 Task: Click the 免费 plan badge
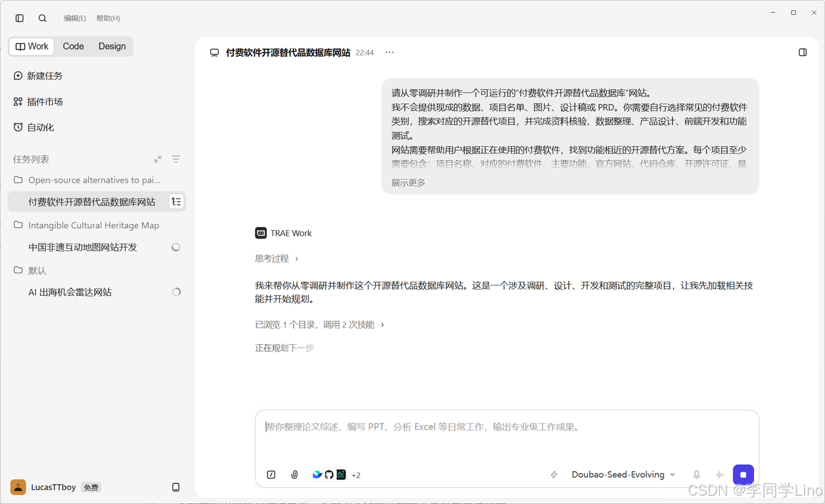coord(92,488)
